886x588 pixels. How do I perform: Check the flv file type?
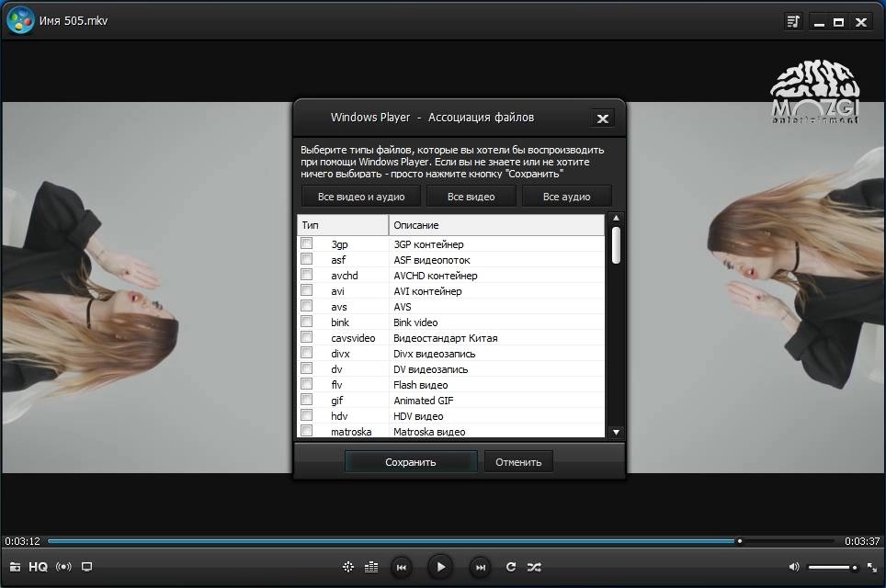click(x=306, y=383)
